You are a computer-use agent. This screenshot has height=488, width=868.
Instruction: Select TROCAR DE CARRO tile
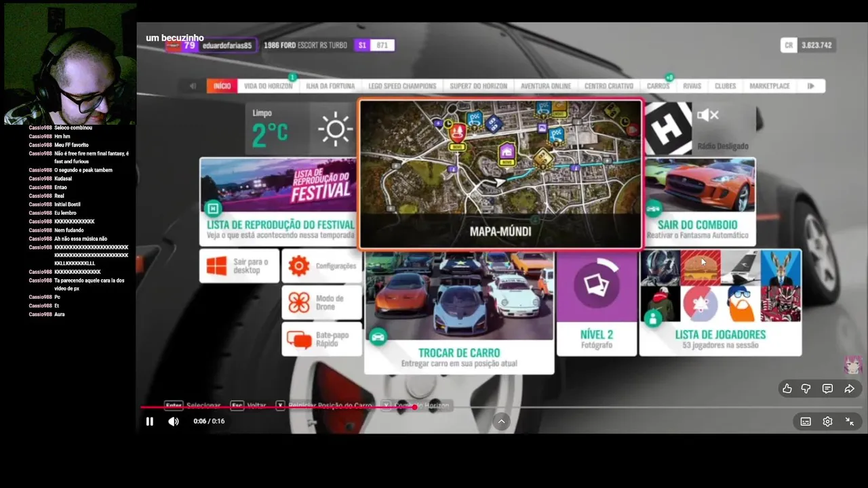459,312
